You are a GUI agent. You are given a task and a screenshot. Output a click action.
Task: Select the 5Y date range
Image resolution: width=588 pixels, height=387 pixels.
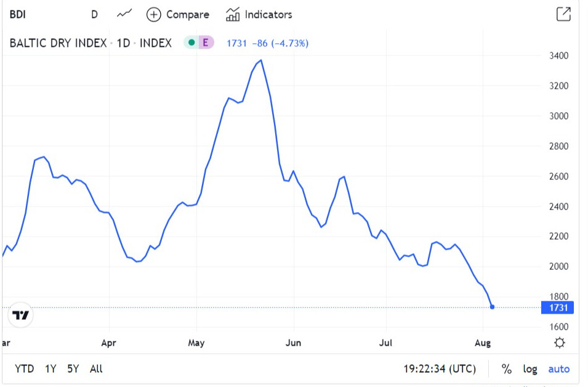pos(73,369)
